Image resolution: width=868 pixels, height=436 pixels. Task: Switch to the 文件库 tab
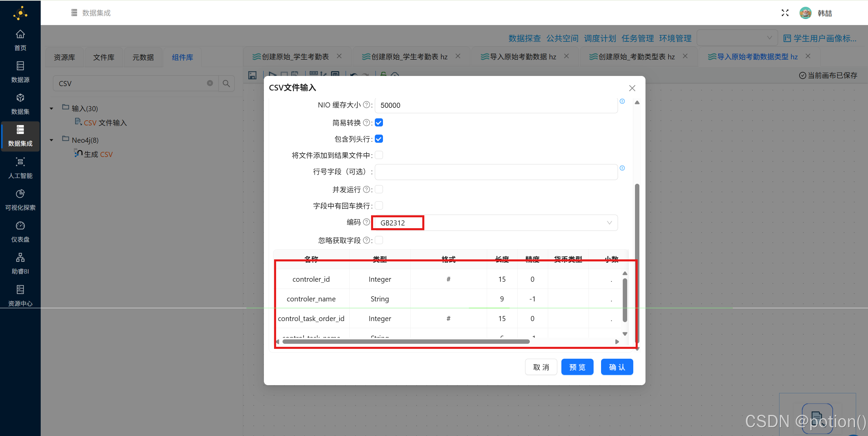[104, 57]
